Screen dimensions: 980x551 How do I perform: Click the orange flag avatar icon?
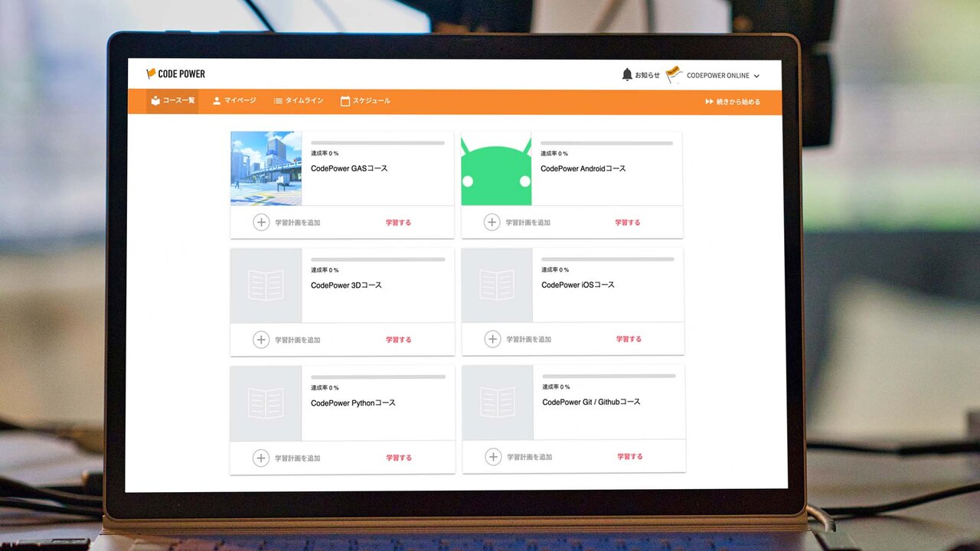[674, 74]
